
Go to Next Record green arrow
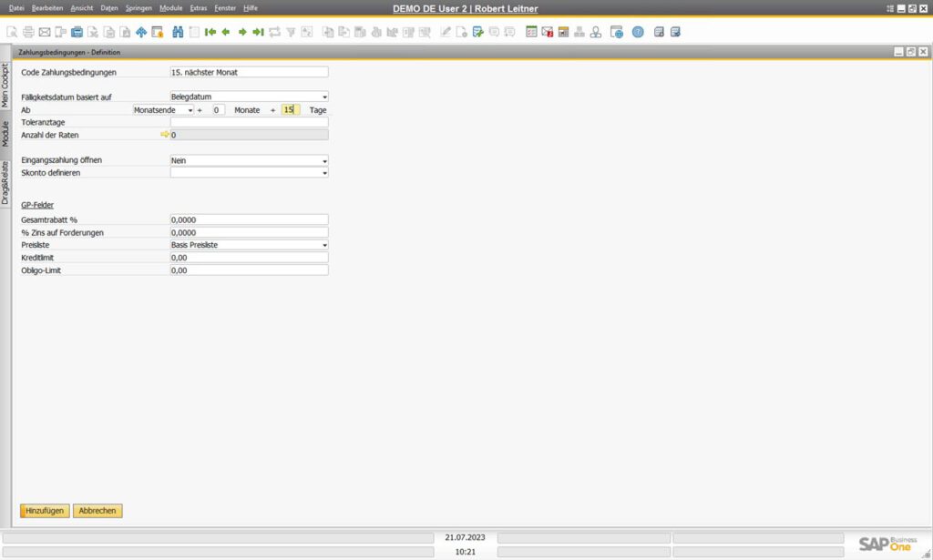pos(242,32)
